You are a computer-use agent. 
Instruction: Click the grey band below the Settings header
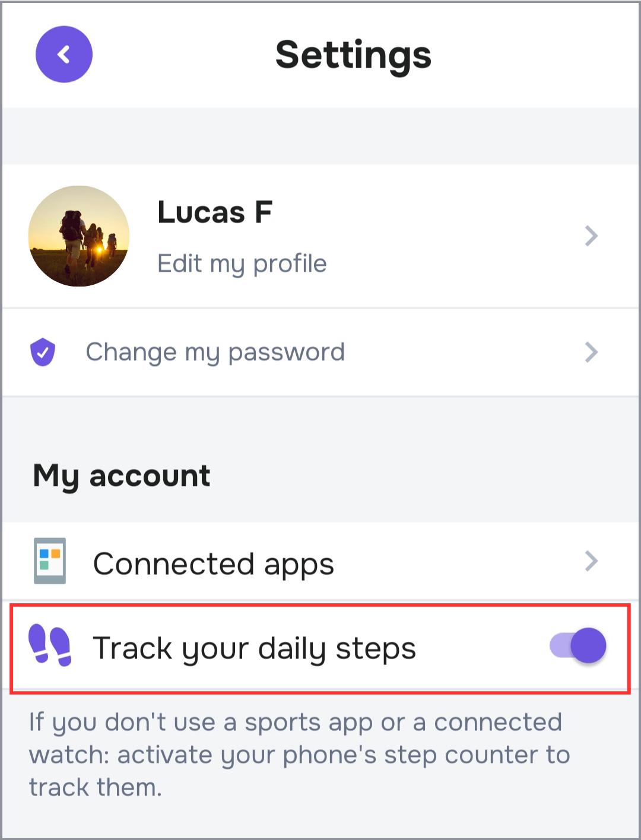pyautogui.click(x=320, y=136)
